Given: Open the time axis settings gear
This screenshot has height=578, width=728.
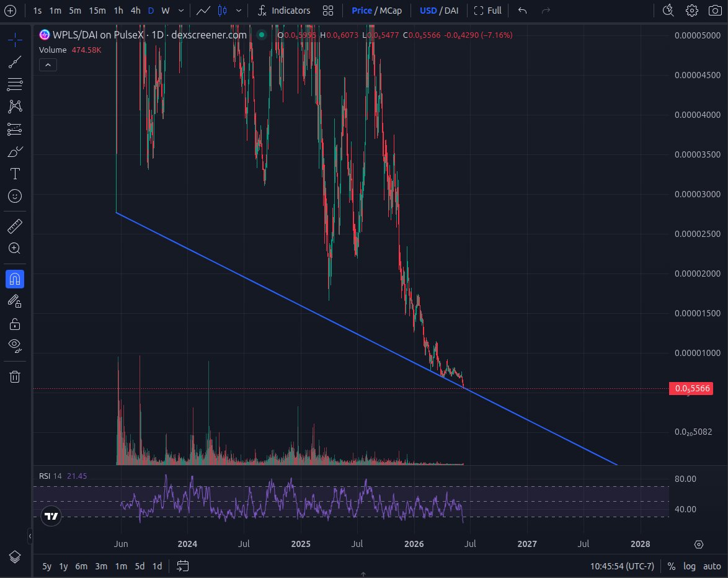Looking at the screenshot, I should pos(699,544).
